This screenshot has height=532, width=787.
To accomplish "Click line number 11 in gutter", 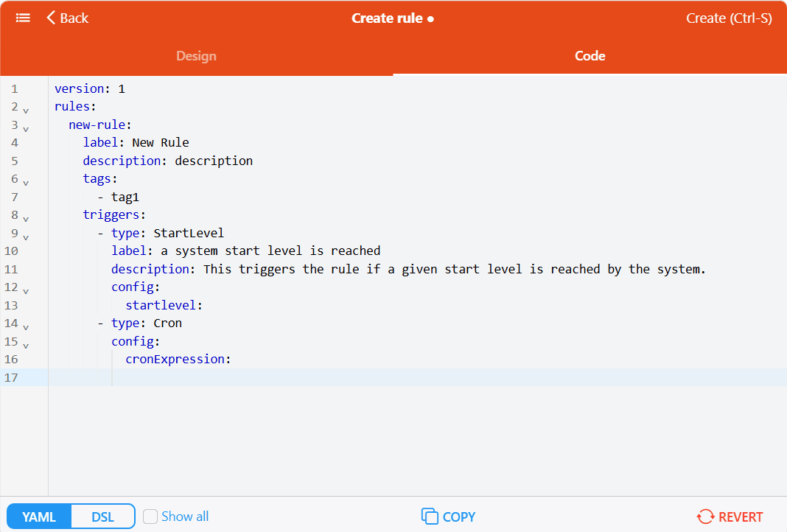I will coord(11,270).
